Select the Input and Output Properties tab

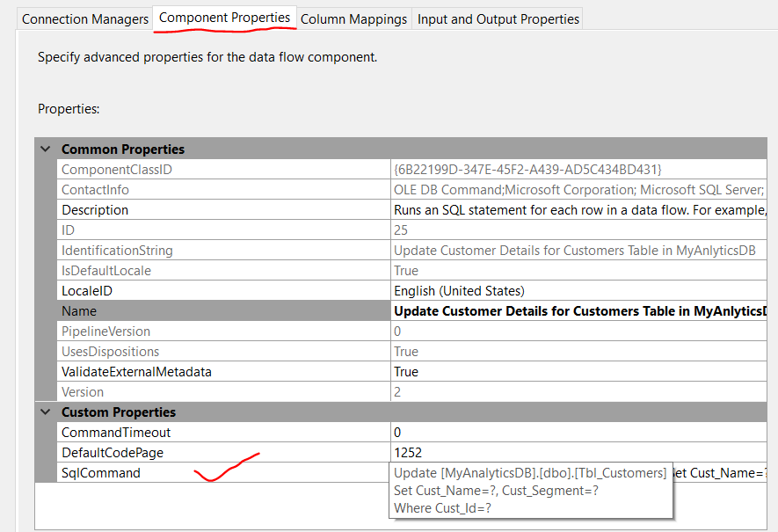click(498, 18)
